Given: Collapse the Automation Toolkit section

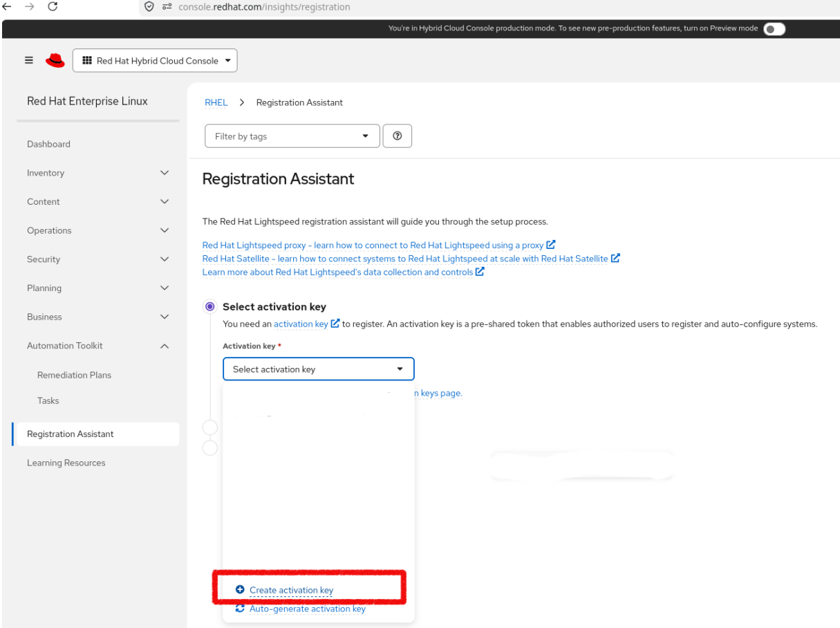Looking at the screenshot, I should [97, 346].
